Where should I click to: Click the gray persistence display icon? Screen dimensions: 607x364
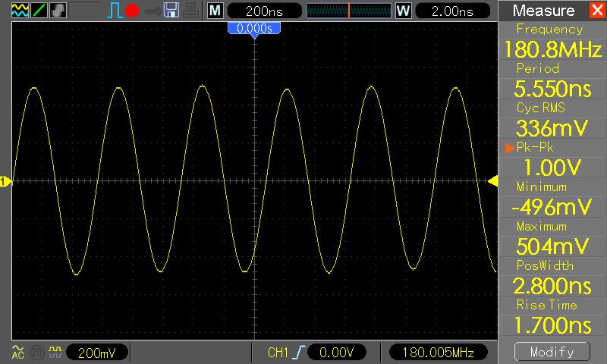point(58,11)
